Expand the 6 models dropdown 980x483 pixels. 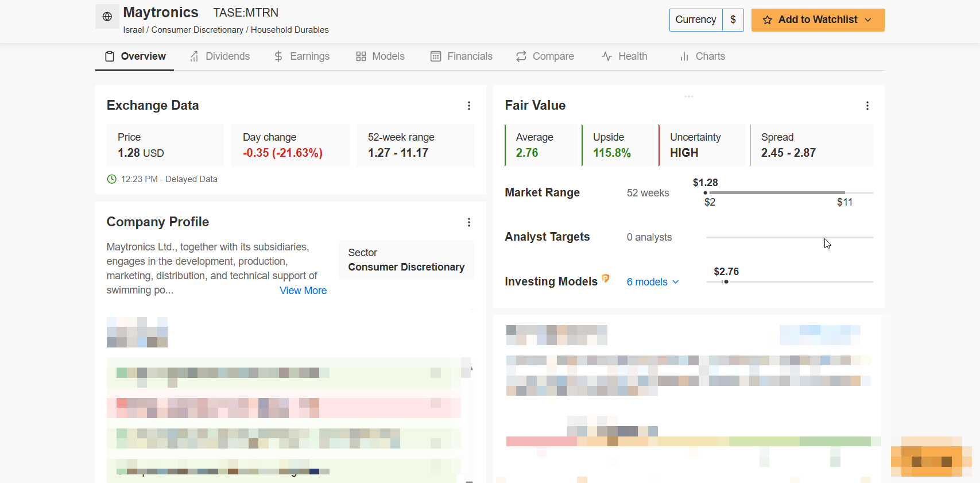653,282
